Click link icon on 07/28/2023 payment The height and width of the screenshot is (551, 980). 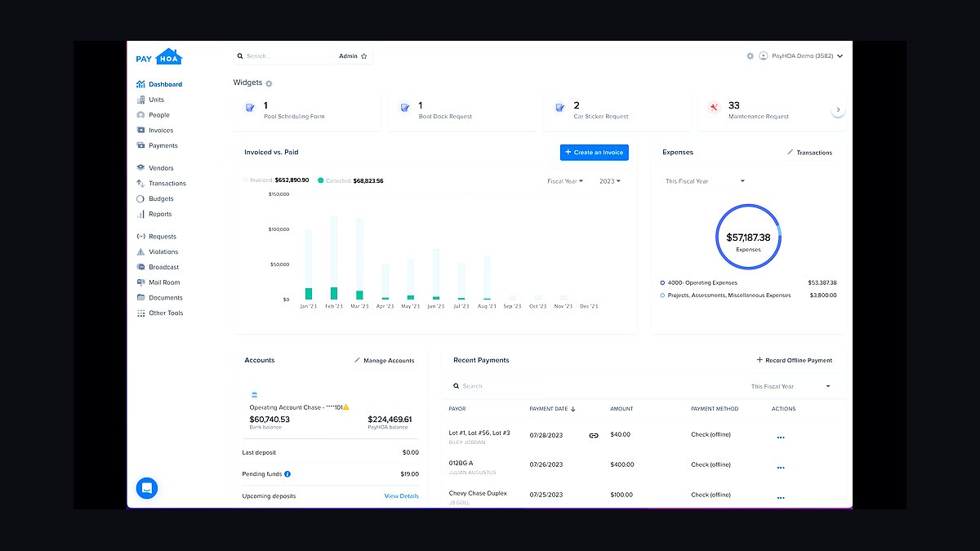(x=594, y=435)
